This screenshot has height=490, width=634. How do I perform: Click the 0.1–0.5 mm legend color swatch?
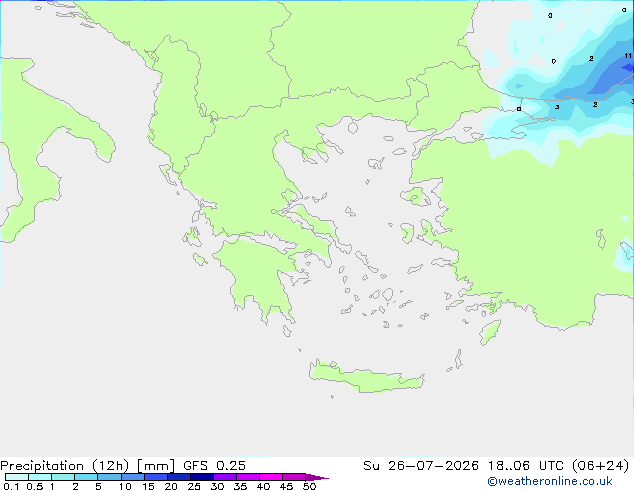(17, 477)
